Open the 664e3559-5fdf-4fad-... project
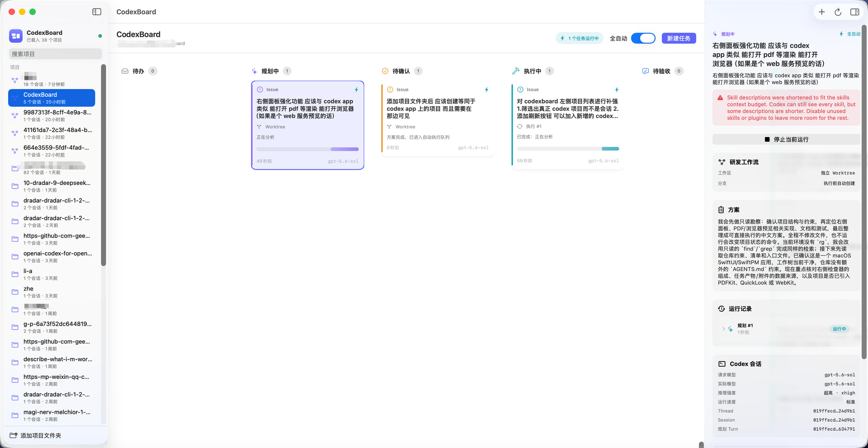This screenshot has height=448, width=868. (x=52, y=151)
